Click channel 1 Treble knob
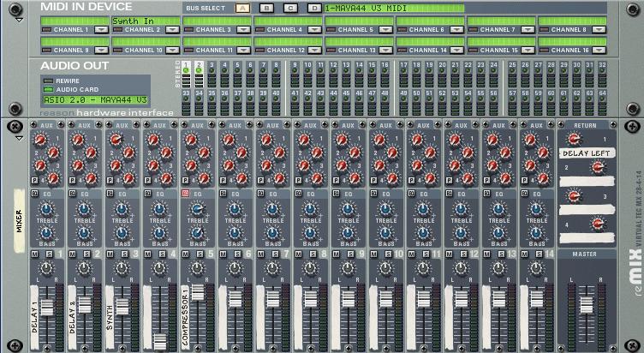The height and width of the screenshot is (353, 644). pyautogui.click(x=46, y=210)
